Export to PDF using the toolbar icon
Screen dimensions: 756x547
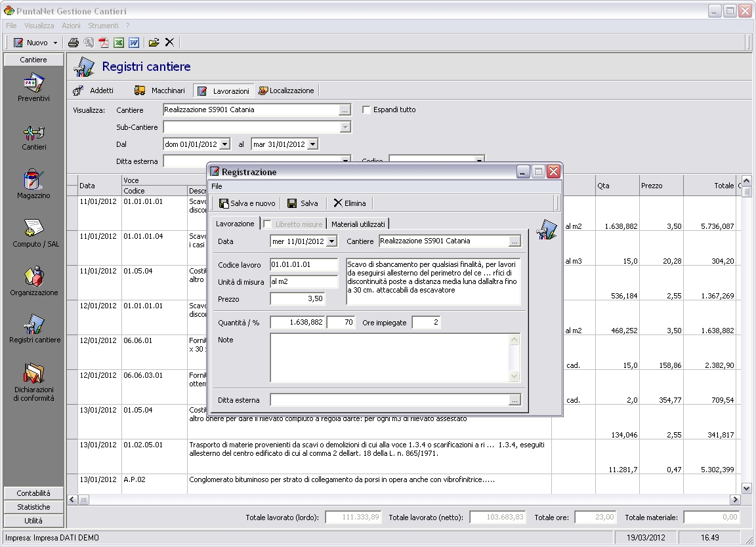[x=104, y=43]
